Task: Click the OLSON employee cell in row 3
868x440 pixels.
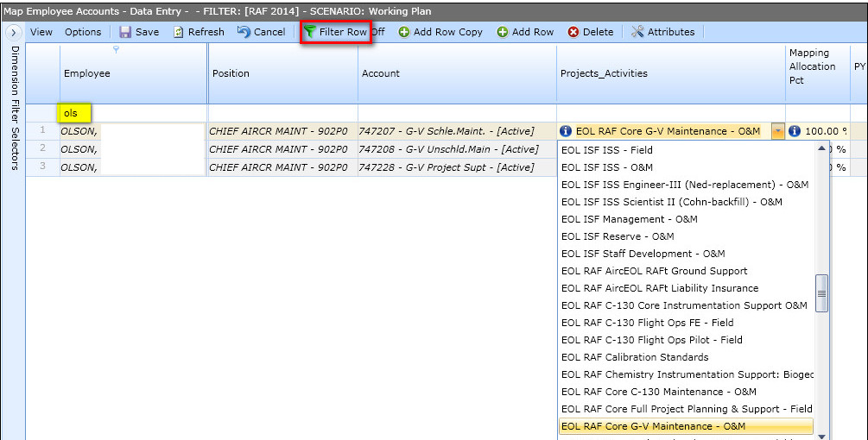Action: point(133,167)
